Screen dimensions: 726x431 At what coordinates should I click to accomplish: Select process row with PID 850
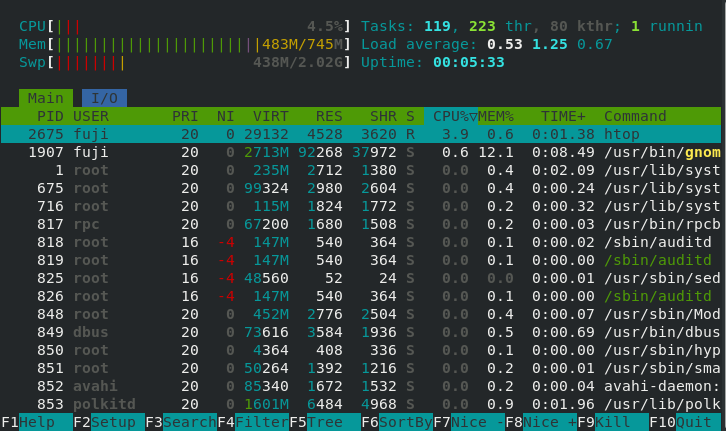pos(361,350)
